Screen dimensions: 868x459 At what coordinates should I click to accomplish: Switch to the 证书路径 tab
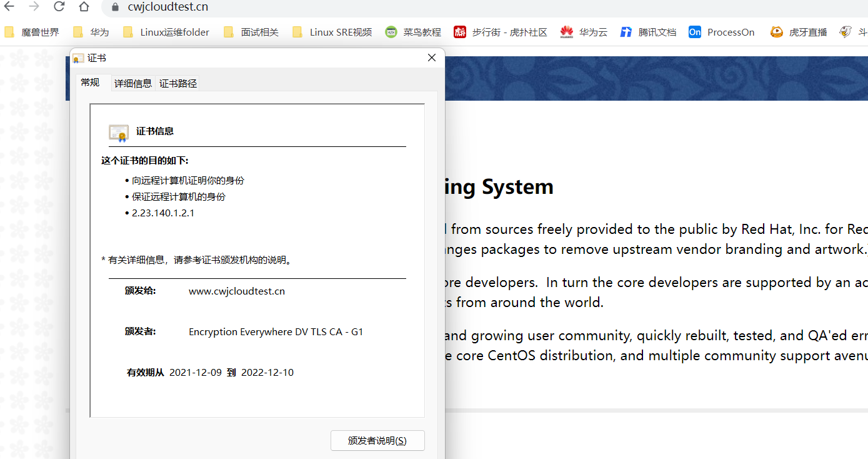[178, 83]
